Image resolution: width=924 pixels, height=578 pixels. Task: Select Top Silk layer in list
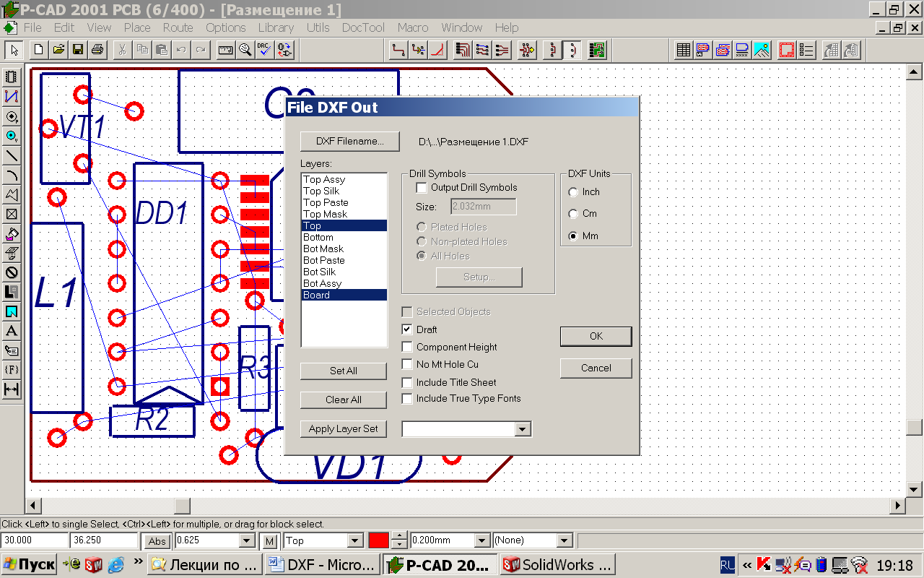[344, 191]
